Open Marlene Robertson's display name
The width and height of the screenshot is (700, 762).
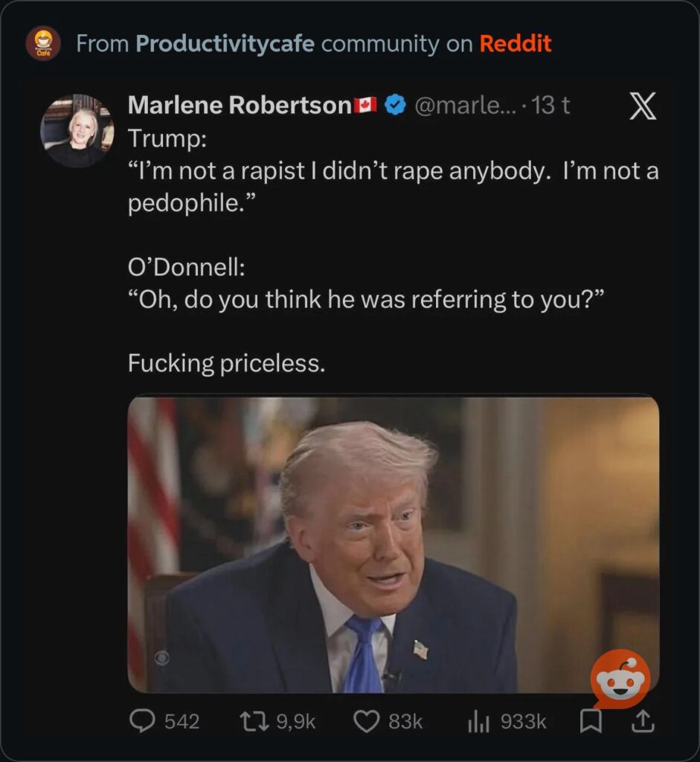(x=240, y=106)
